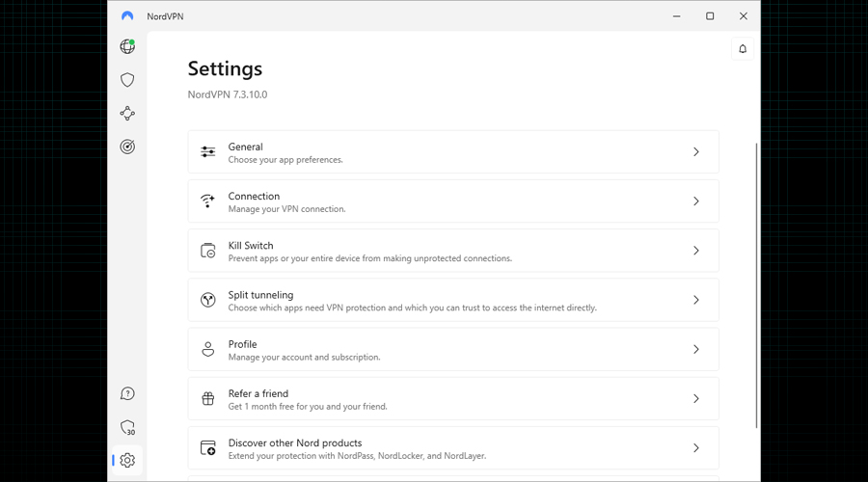Click the Kill Switch icon
The image size is (868, 482).
click(208, 250)
